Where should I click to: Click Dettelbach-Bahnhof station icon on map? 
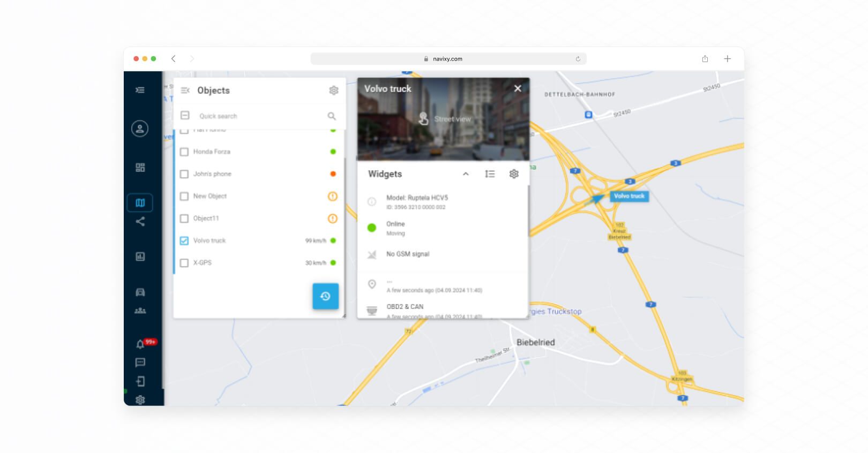(588, 115)
